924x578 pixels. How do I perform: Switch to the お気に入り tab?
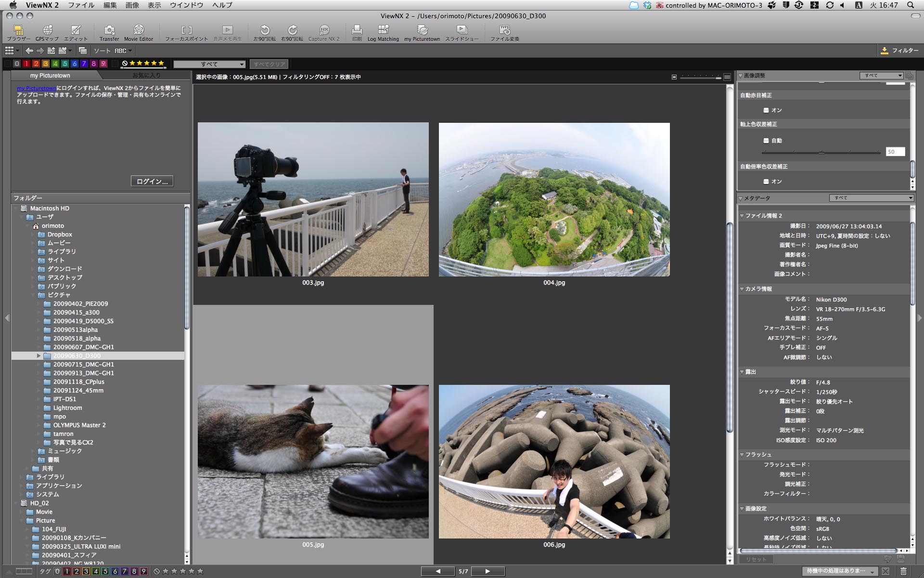146,76
